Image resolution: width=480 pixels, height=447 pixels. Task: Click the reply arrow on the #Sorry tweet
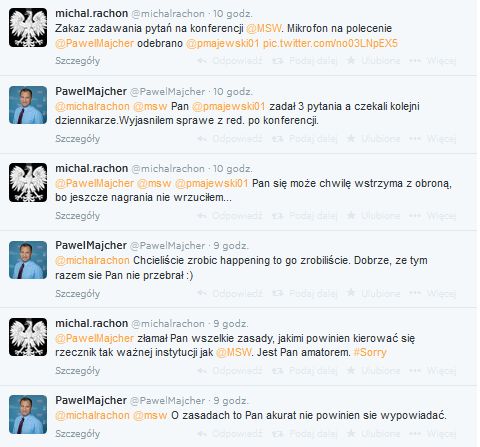click(202, 371)
